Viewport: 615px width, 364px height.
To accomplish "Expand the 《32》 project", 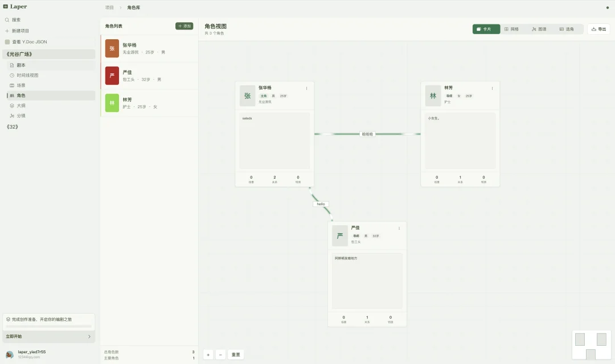I will tap(12, 127).
